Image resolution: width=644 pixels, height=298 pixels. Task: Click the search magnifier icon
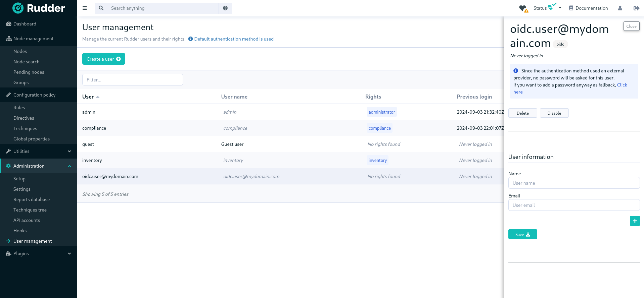101,8
